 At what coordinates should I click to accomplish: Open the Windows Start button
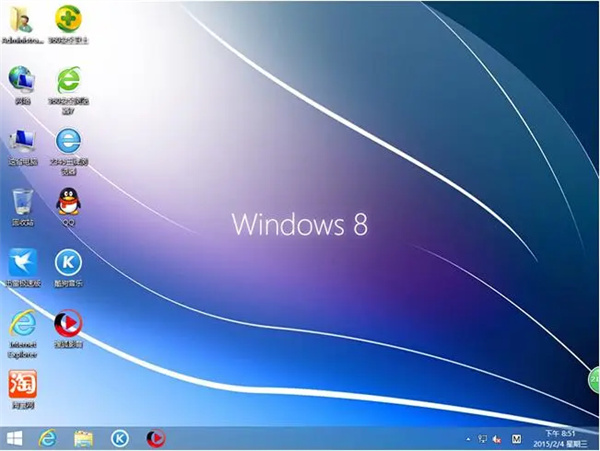tap(15, 438)
